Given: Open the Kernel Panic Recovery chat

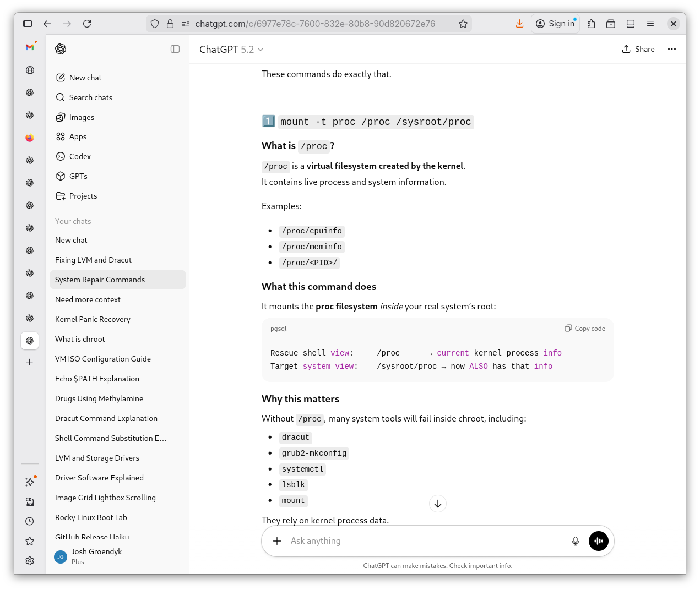Looking at the screenshot, I should 93,319.
